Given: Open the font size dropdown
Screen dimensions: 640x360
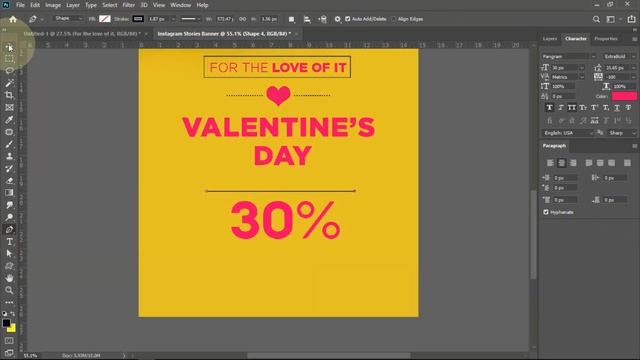Looking at the screenshot, I should coord(582,68).
